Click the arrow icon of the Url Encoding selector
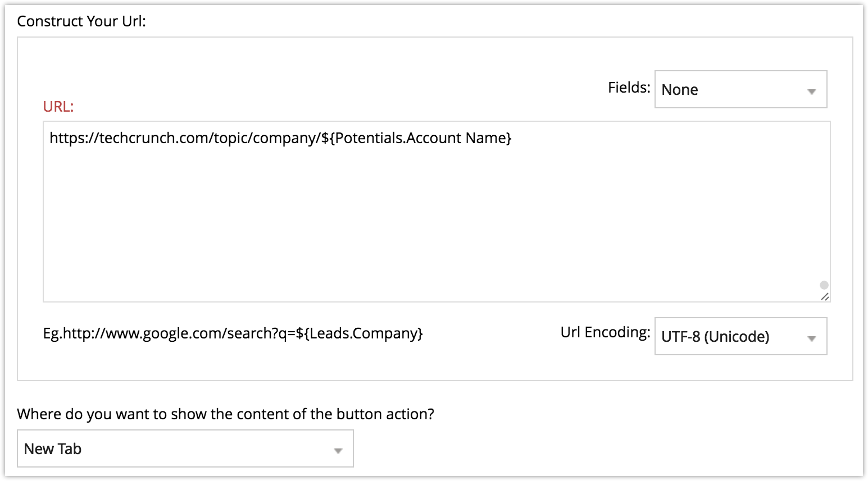868x481 pixels. (x=811, y=338)
